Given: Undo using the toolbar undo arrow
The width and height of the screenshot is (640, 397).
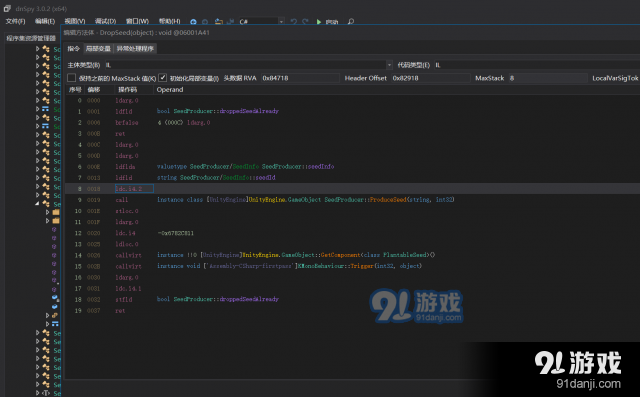Looking at the screenshot, I should click(293, 22).
